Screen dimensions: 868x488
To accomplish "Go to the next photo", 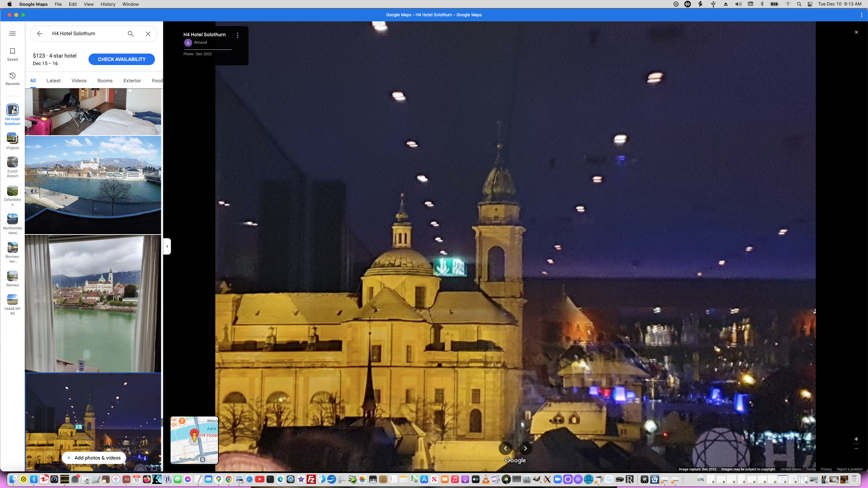I will (526, 448).
